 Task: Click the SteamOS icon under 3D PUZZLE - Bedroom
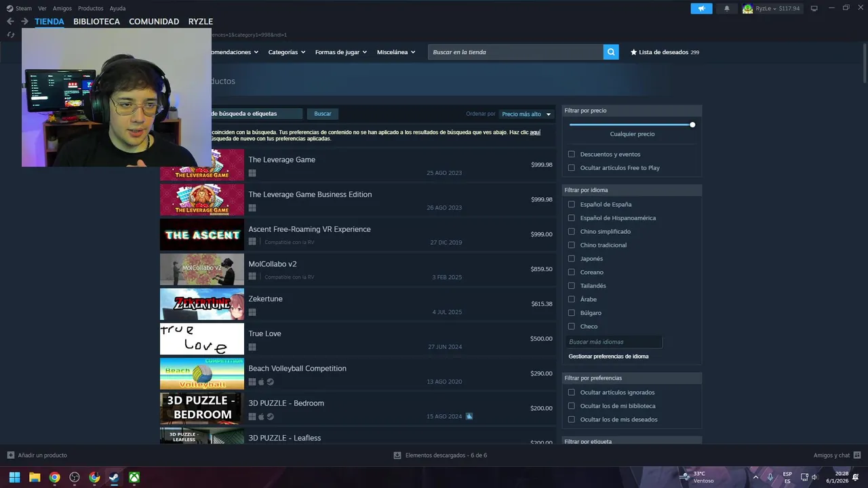click(x=270, y=416)
